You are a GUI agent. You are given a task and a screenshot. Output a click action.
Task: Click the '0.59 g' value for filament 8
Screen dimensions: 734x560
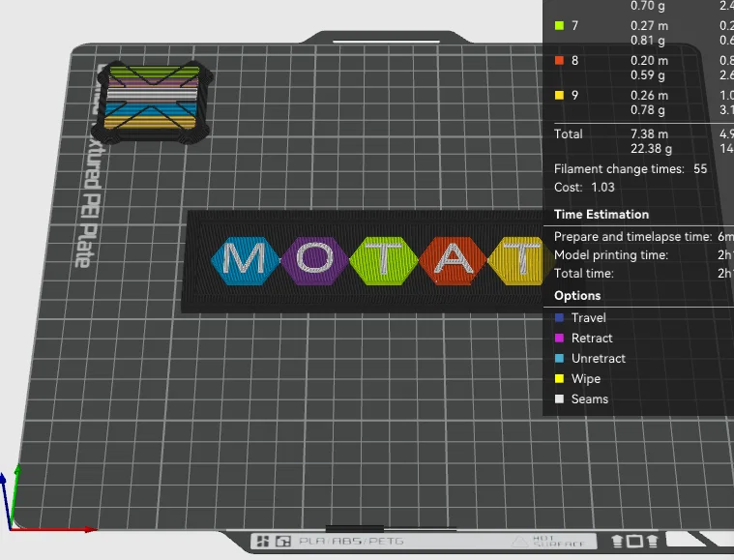click(648, 75)
